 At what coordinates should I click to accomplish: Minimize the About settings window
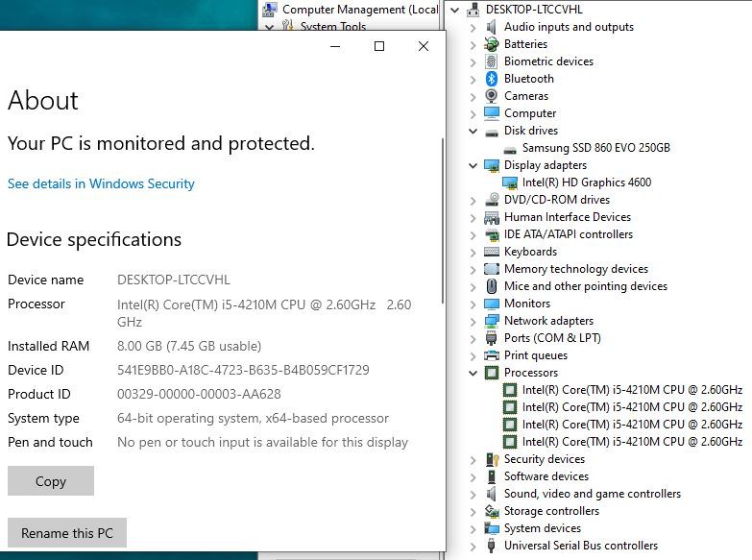335,46
